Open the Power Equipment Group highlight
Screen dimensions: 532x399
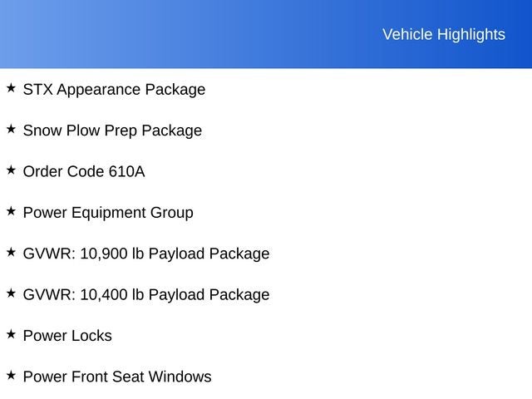[108, 213]
